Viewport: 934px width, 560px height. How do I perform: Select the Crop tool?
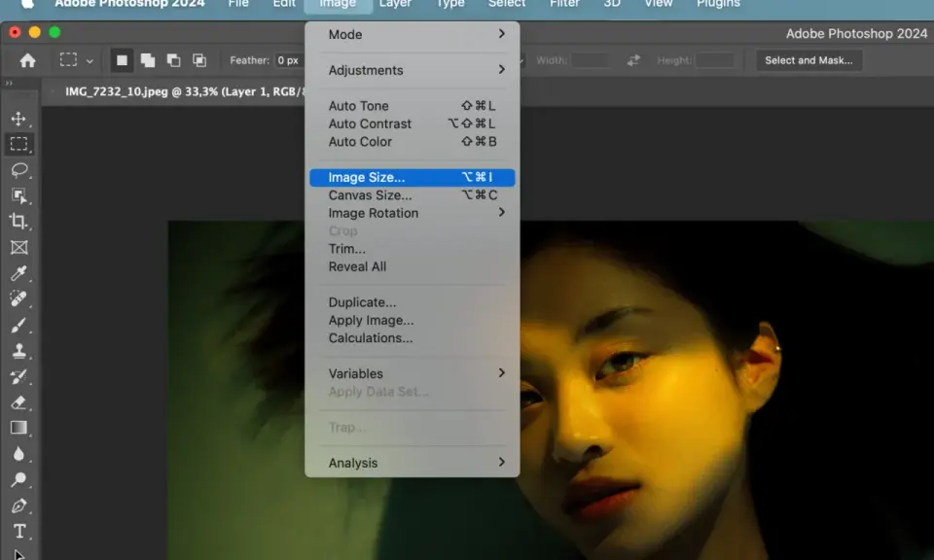tap(18, 222)
